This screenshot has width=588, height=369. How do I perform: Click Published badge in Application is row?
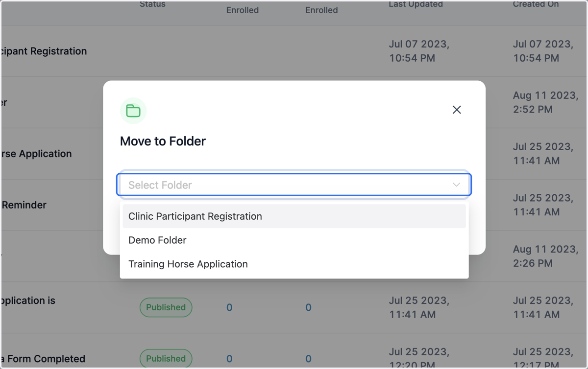166,307
